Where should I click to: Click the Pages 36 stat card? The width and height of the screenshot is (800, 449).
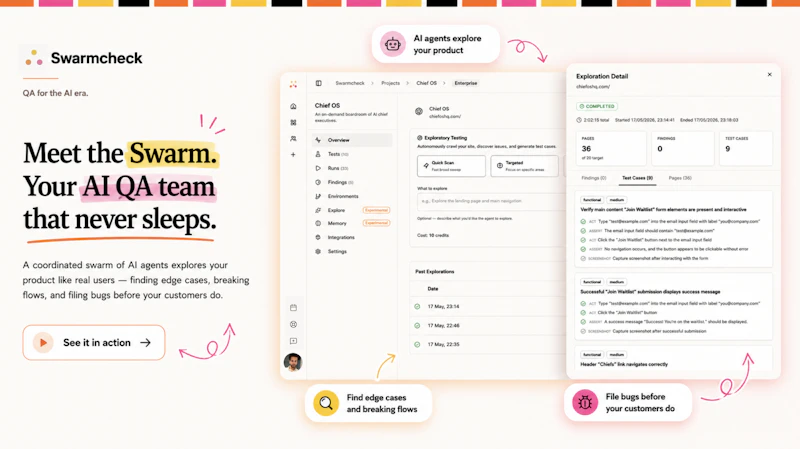[x=611, y=148]
